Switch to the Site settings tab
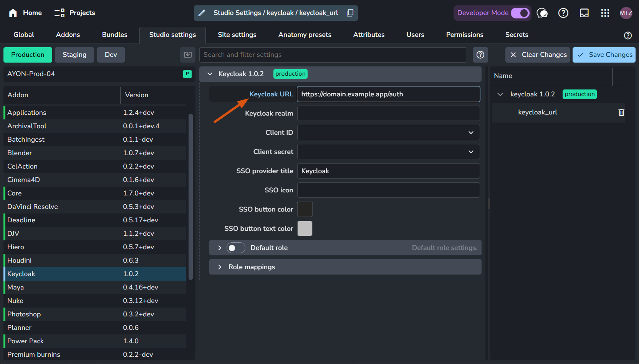The image size is (639, 364). [237, 35]
